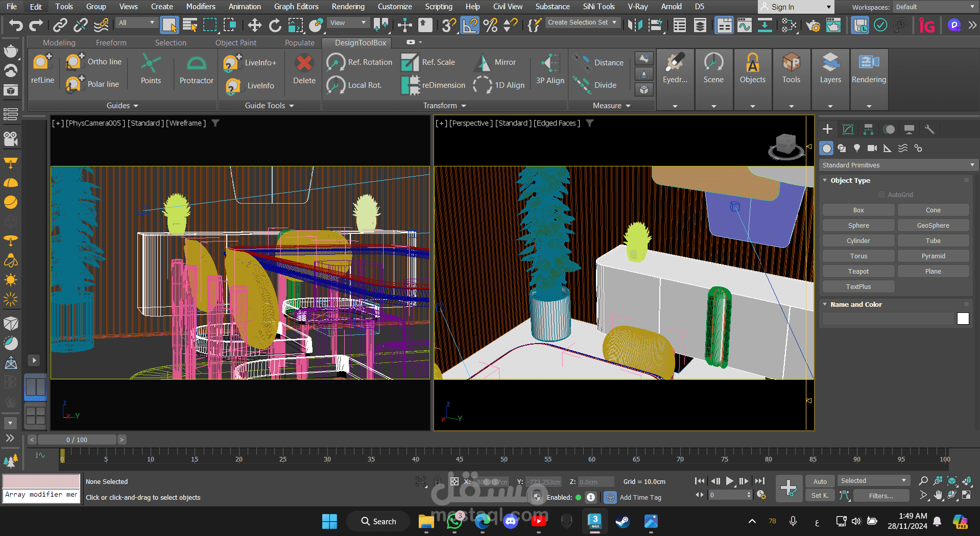Activate the Select and Rotate tool
This screenshot has height=536, width=980.
tap(275, 25)
